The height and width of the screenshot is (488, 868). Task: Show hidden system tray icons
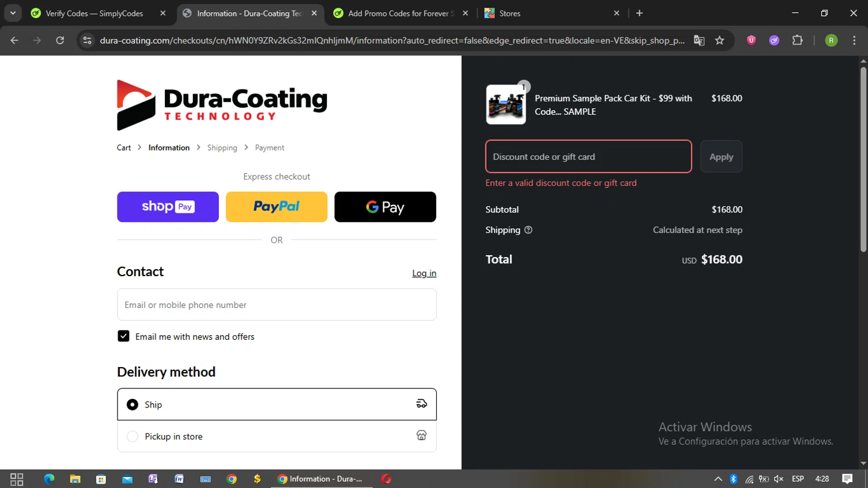pos(718,479)
